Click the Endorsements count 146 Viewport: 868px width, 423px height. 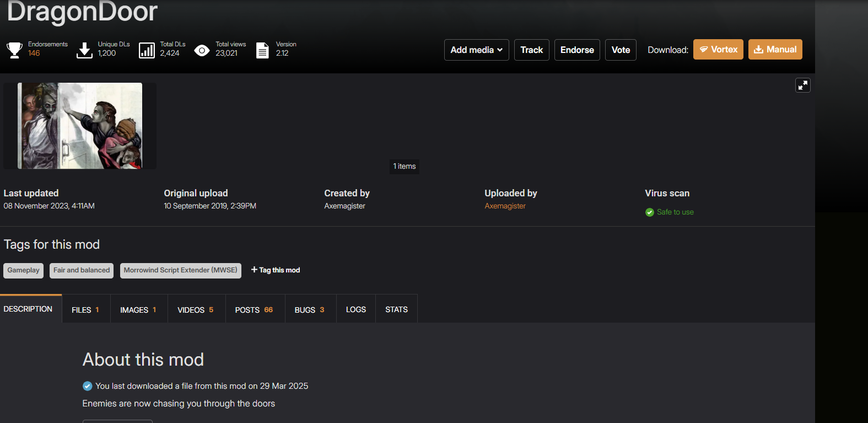(x=34, y=53)
